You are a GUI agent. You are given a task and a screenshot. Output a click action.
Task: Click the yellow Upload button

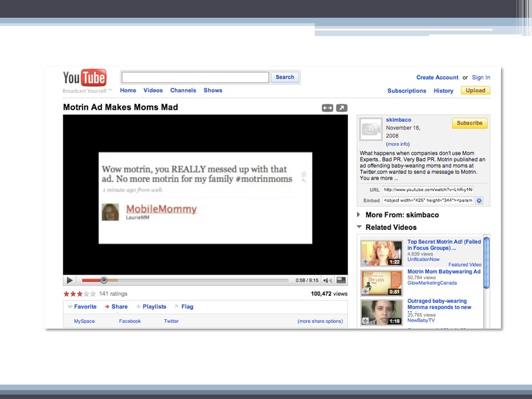475,90
